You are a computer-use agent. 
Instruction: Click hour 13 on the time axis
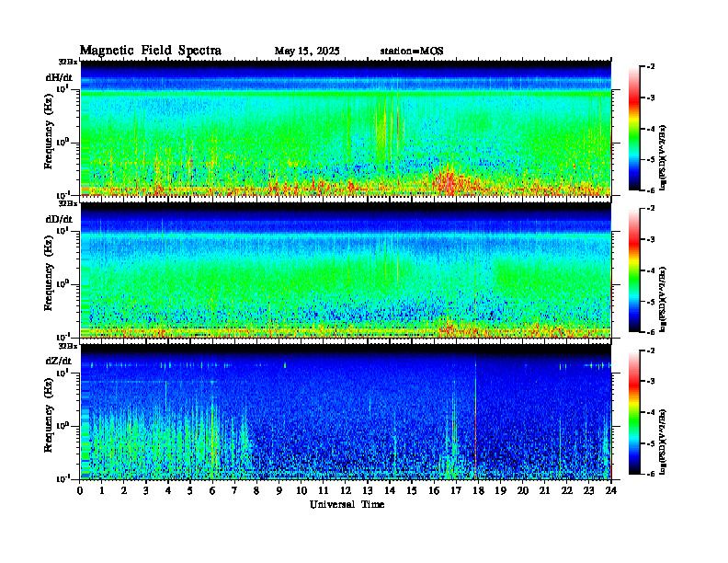coord(368,491)
